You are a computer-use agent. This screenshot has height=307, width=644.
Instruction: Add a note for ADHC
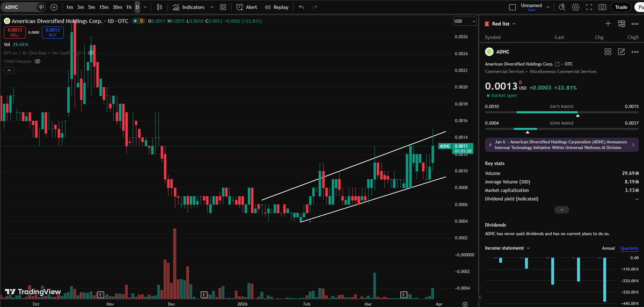pyautogui.click(x=621, y=52)
